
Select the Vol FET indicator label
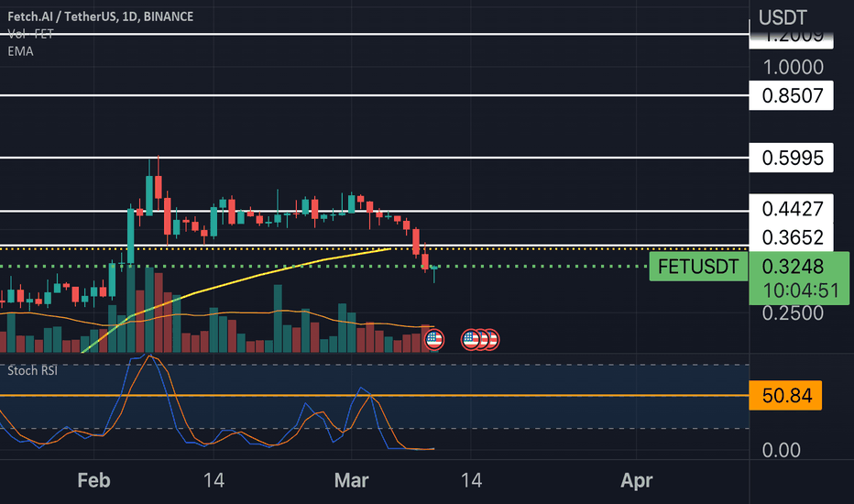(30, 34)
